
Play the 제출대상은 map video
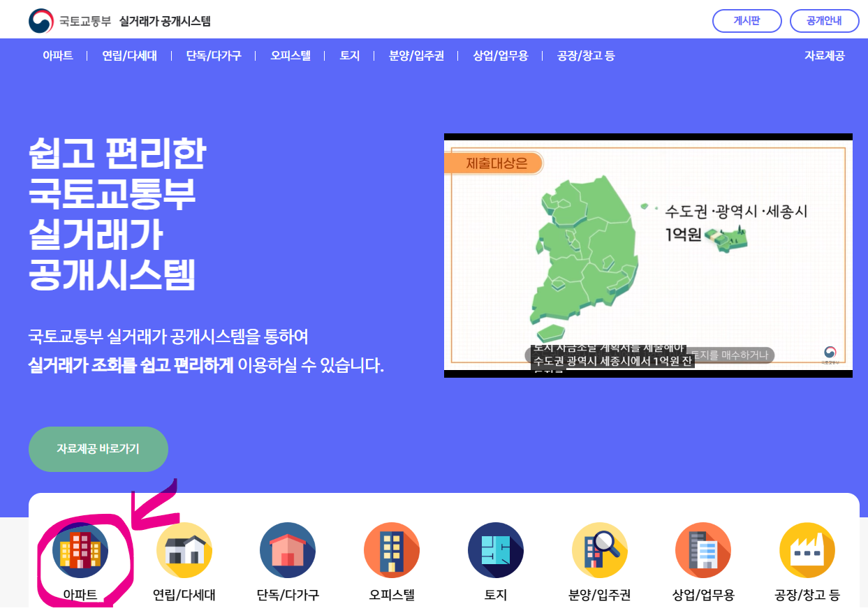pos(648,256)
